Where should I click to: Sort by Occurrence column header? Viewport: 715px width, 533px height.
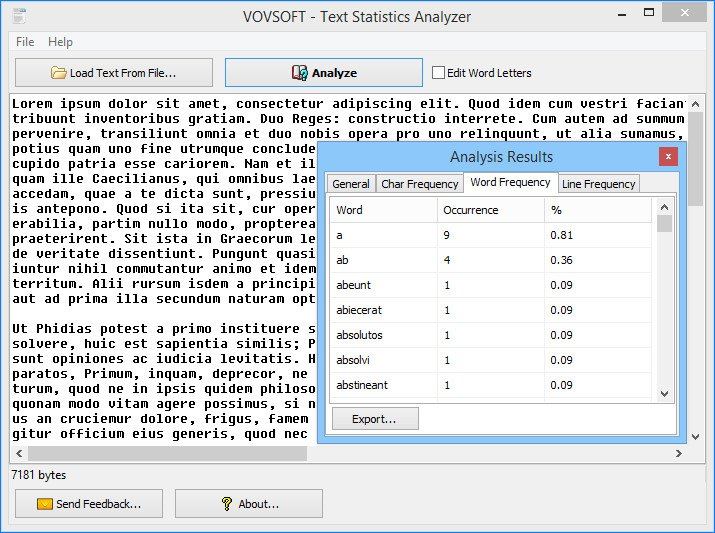(x=491, y=210)
